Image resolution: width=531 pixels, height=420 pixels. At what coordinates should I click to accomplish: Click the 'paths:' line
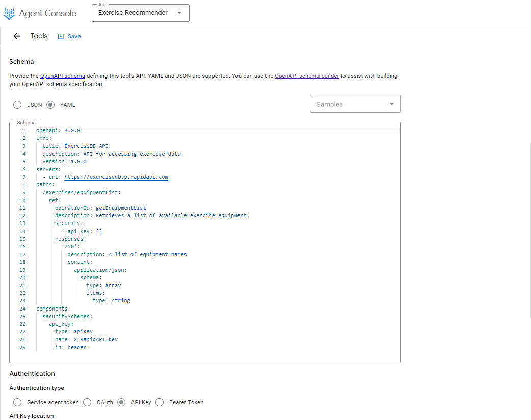coord(45,185)
